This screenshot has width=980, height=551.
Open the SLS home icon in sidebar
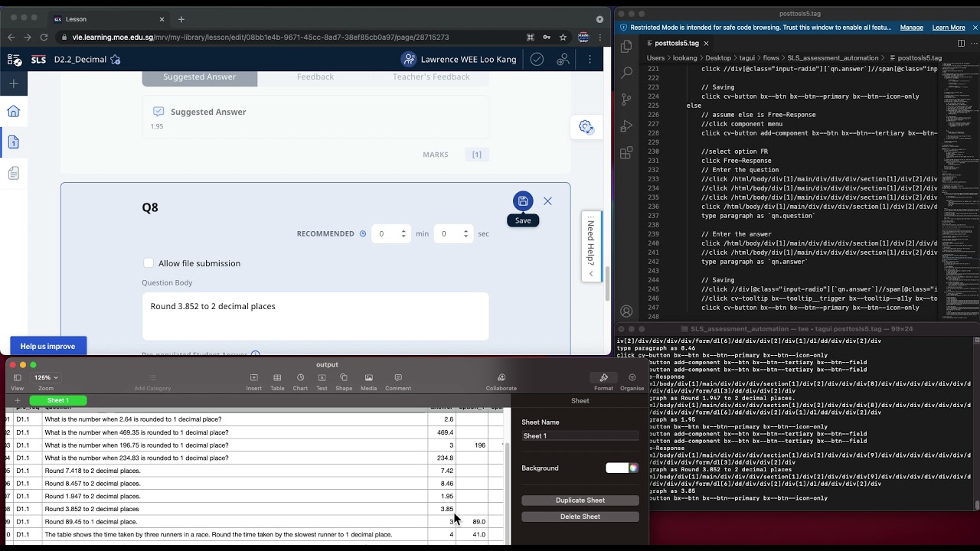[13, 112]
